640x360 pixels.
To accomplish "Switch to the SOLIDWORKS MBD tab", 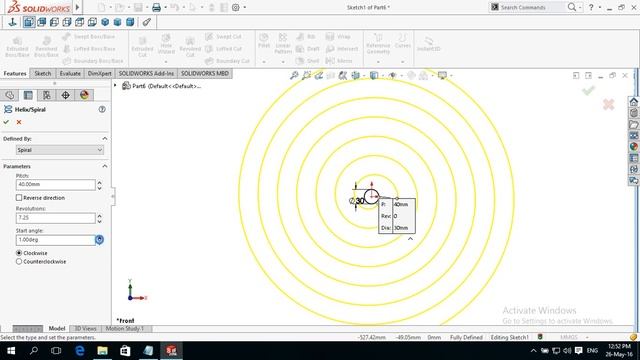I will point(205,73).
